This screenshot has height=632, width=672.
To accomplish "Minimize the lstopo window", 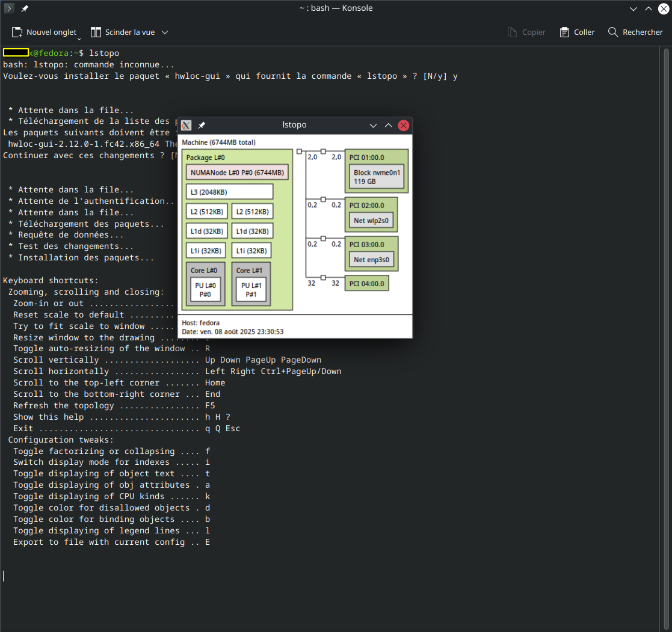I will click(x=373, y=125).
